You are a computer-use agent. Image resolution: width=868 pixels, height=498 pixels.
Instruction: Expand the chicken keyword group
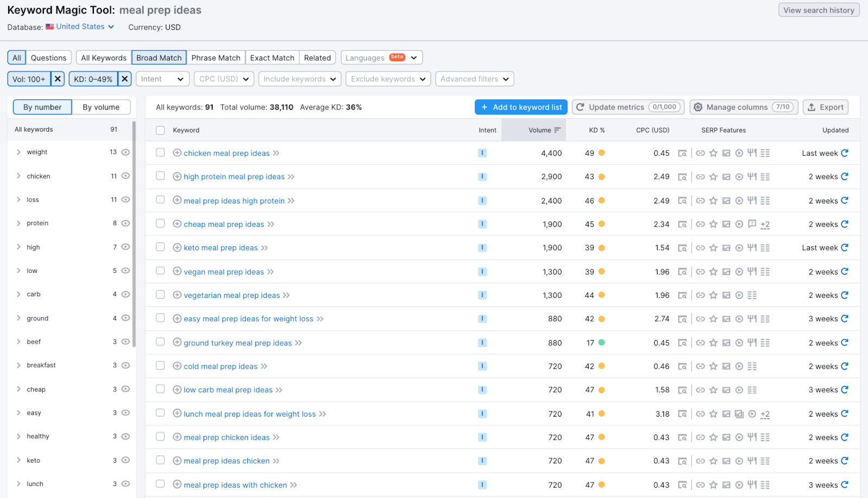[18, 176]
